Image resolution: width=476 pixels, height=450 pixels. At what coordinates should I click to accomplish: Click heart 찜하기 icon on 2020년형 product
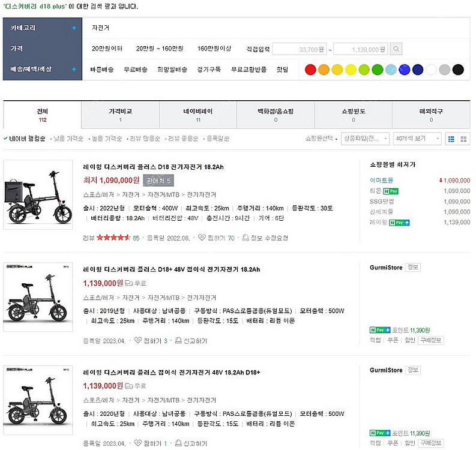(138, 443)
